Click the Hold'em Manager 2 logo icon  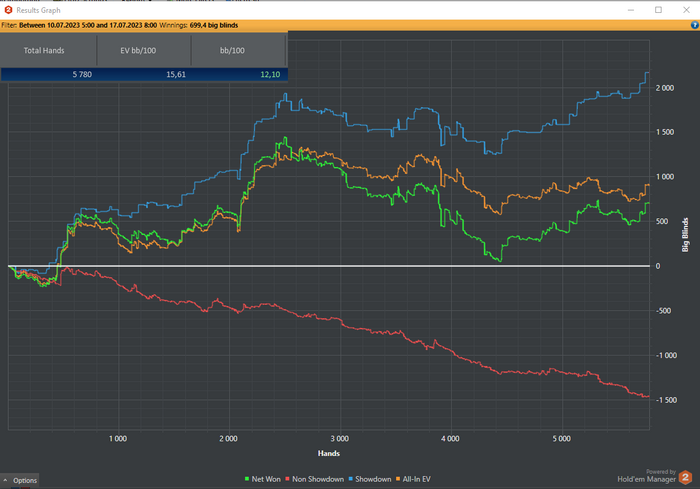[x=686, y=477]
